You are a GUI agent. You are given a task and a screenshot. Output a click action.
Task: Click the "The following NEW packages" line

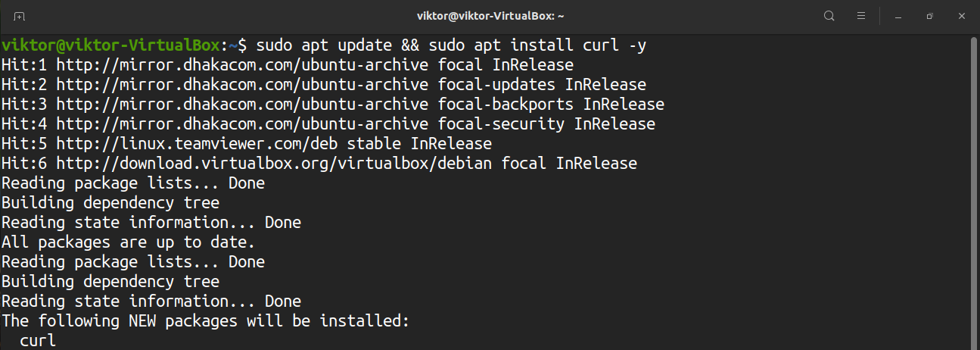pos(205,321)
